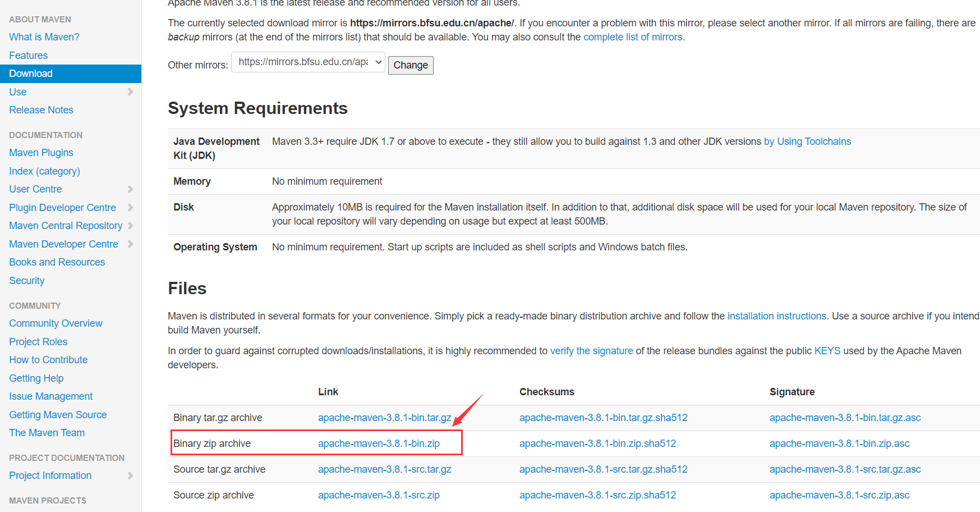Open Getting Help link
This screenshot has width=980, height=512.
[x=36, y=378]
